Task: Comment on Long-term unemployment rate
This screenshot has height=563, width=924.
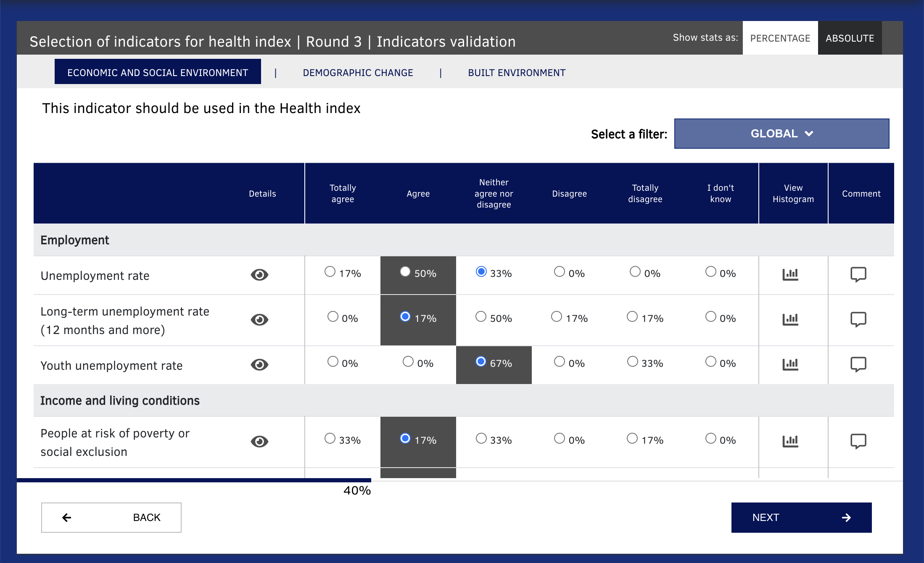Action: pos(858,320)
